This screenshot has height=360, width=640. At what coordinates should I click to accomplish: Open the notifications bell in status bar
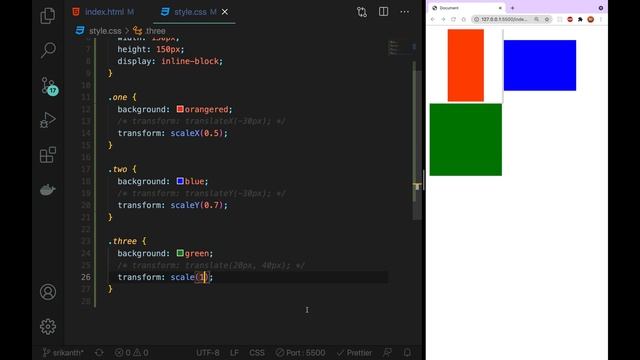click(x=407, y=353)
